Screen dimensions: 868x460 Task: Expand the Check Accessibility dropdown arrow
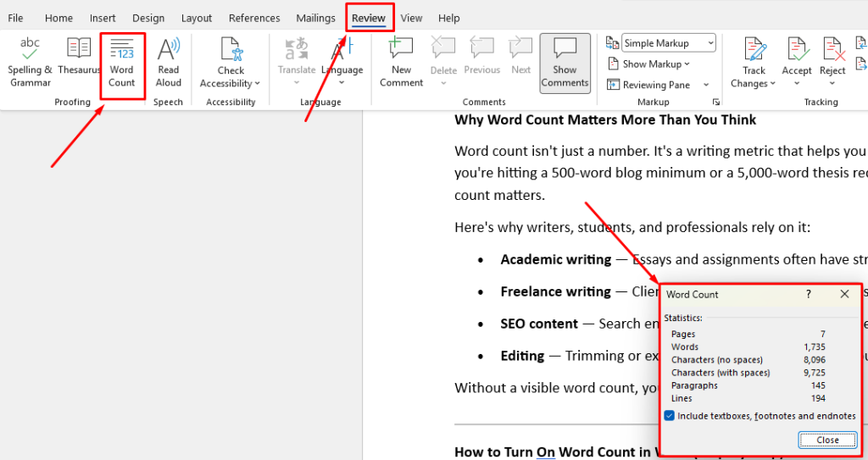[258, 84]
